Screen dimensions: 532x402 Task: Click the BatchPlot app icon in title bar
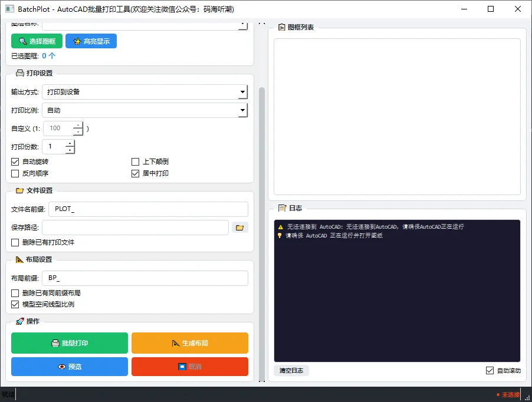click(x=10, y=9)
